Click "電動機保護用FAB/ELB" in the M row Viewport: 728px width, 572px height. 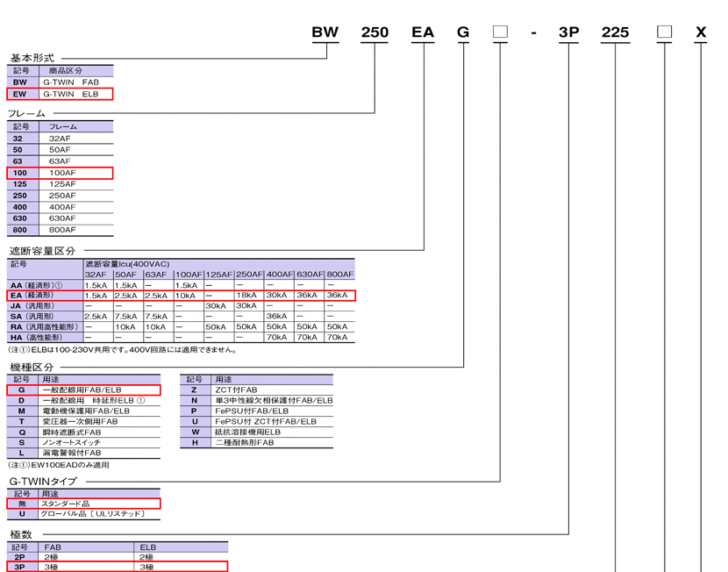[x=86, y=411]
